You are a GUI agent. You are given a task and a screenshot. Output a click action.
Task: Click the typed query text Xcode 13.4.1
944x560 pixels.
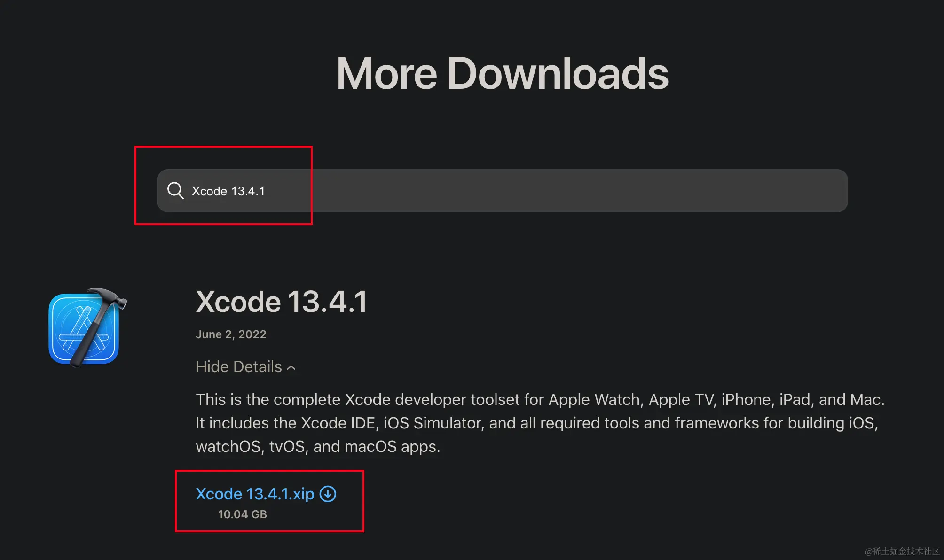pos(228,191)
